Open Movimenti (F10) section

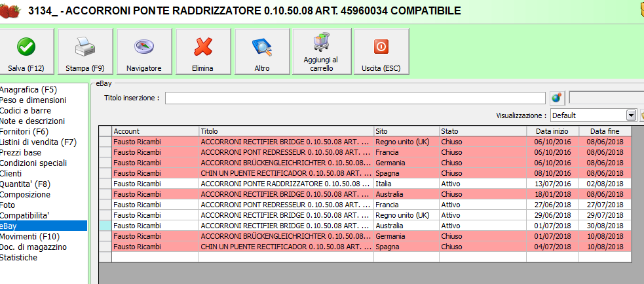click(30, 236)
